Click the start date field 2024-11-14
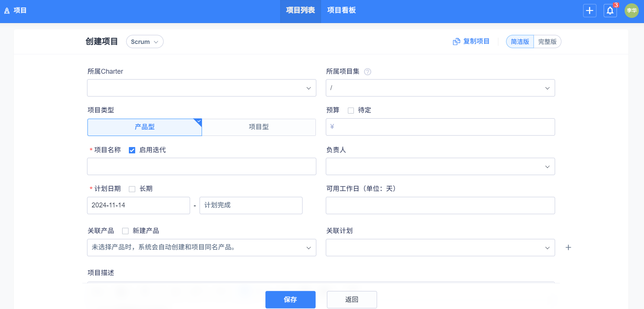The image size is (644, 309). tap(139, 206)
